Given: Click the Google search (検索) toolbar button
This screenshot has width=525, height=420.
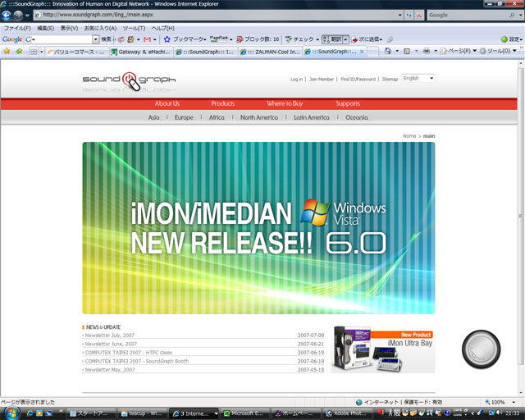Looking at the screenshot, I should [106, 39].
